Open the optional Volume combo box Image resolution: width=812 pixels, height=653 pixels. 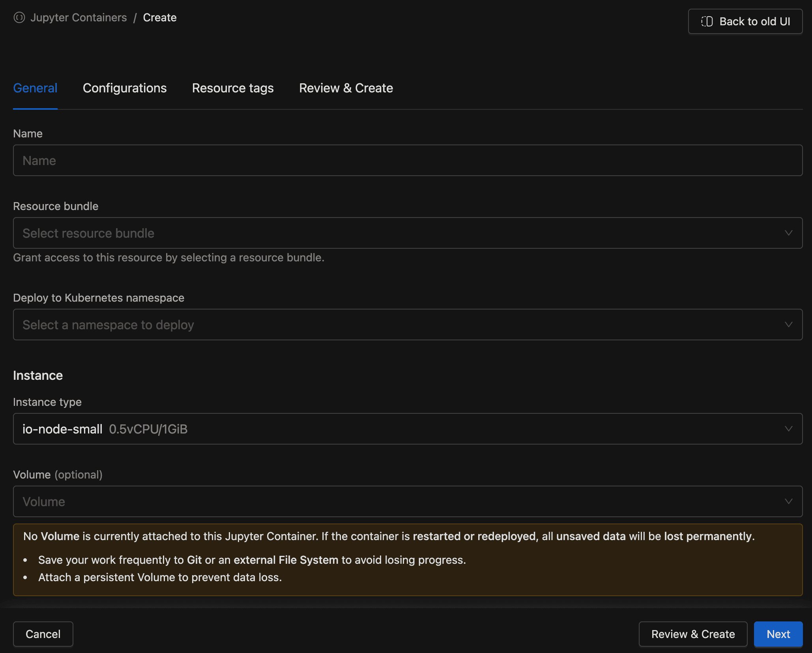pos(395,501)
